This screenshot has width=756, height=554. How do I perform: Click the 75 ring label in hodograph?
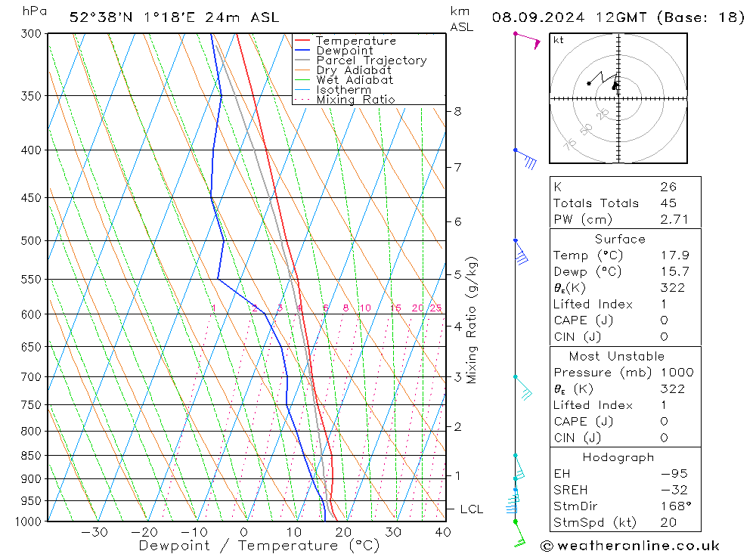569,144
